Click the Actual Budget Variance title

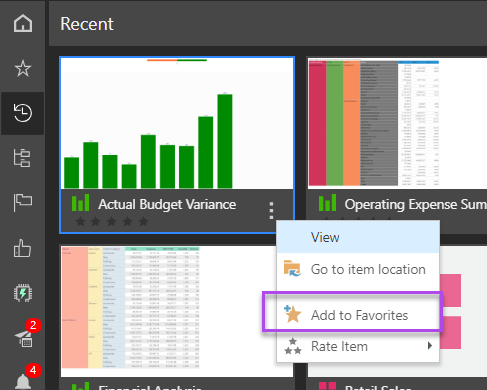[167, 204]
